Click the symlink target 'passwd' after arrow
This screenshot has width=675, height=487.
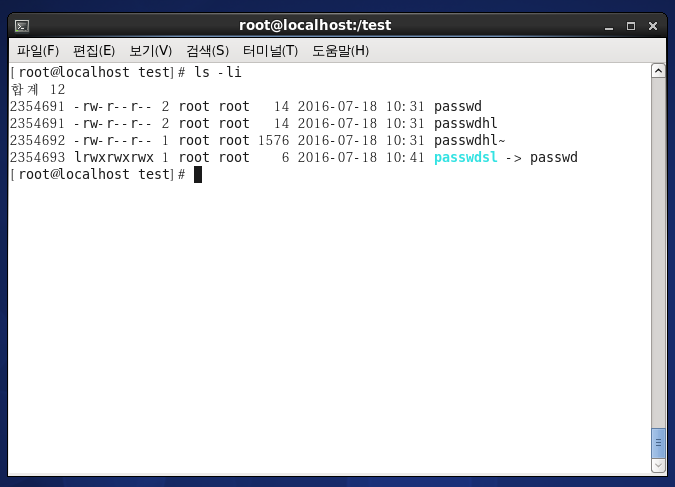click(554, 158)
